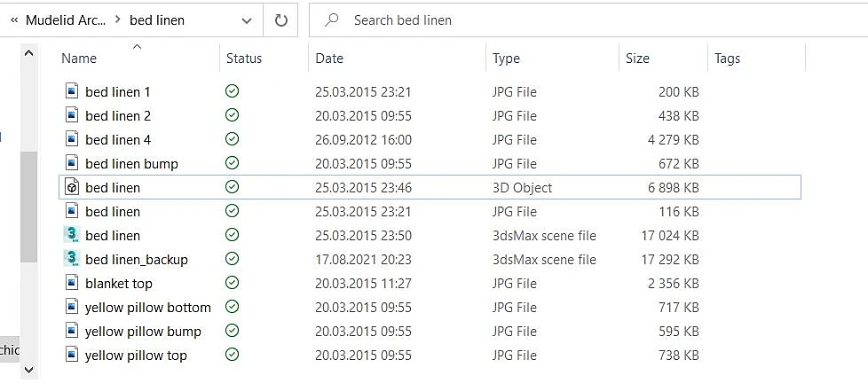Sort files by Size column header

tap(637, 58)
